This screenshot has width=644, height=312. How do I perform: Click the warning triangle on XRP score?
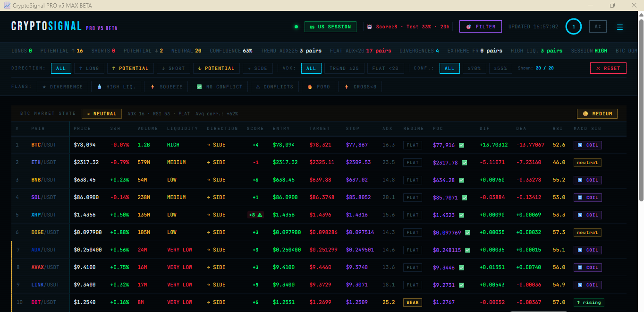pyautogui.click(x=260, y=215)
